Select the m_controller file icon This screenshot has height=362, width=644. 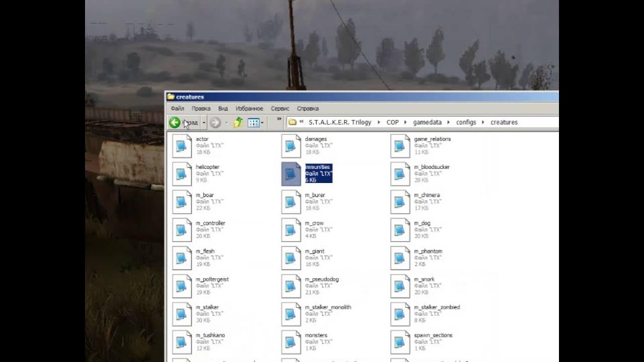(182, 230)
